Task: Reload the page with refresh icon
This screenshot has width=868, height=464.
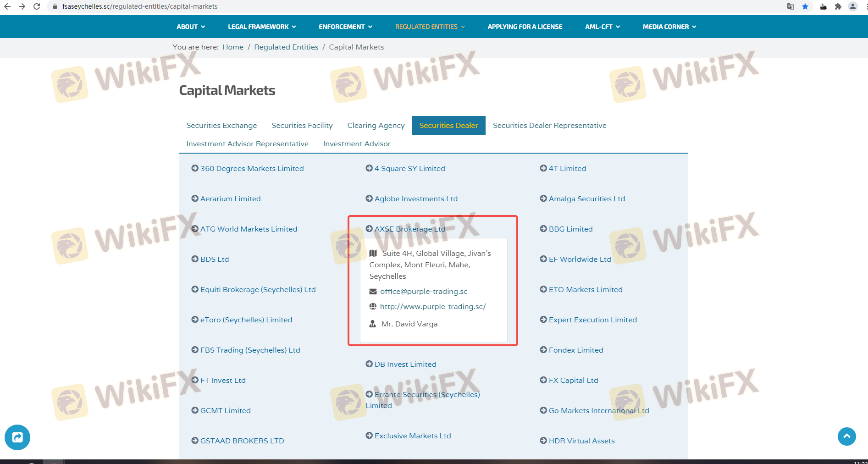Action: (x=37, y=6)
